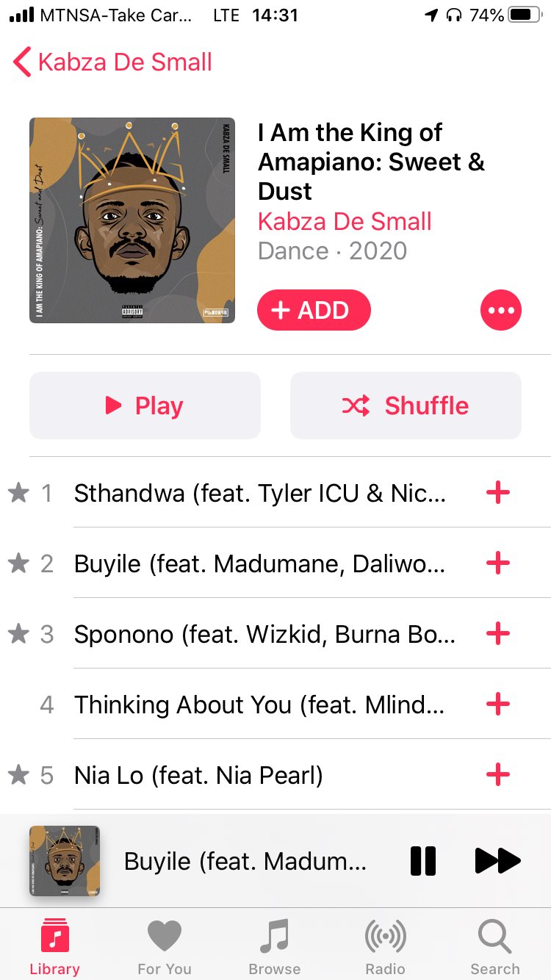Tap the plus icon beside Nia Lo
The height and width of the screenshot is (980, 551).
click(498, 774)
